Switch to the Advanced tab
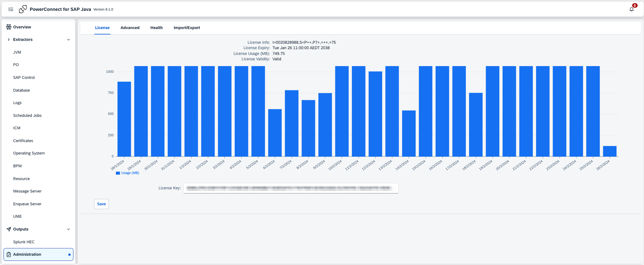 click(x=130, y=28)
